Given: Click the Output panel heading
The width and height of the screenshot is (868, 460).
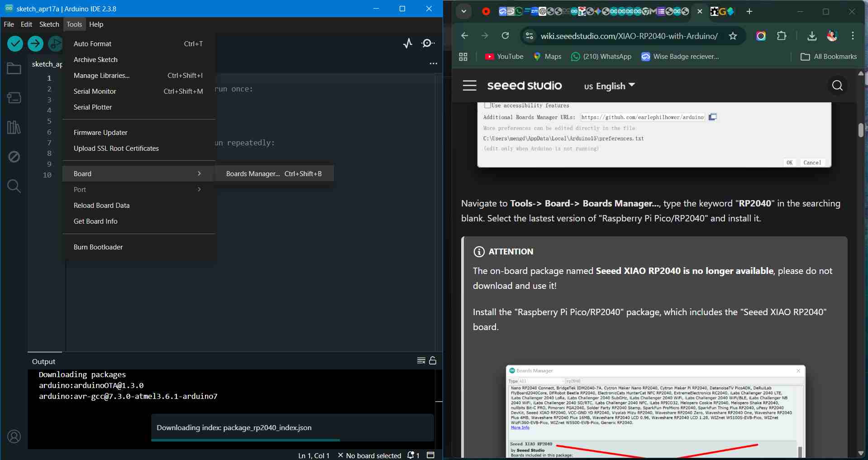Looking at the screenshot, I should tap(43, 361).
